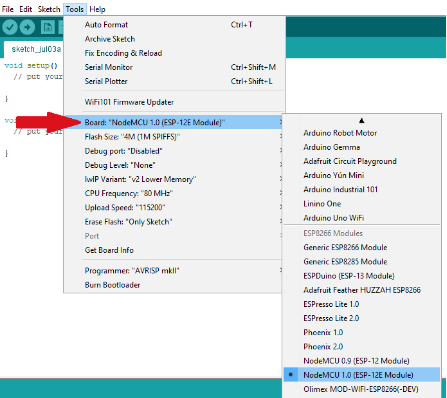Click the scroll-up arrow in board list
The image size is (447, 398).
(362, 120)
